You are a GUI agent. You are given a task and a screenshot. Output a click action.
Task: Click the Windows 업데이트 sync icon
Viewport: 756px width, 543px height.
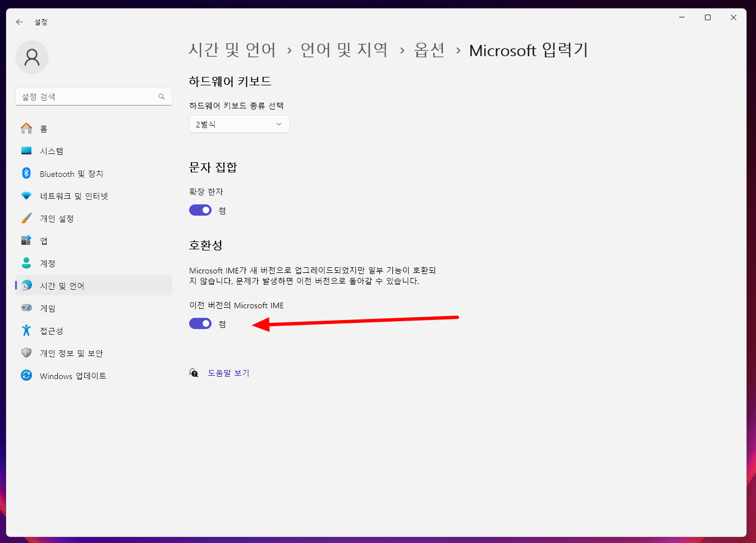(x=26, y=376)
